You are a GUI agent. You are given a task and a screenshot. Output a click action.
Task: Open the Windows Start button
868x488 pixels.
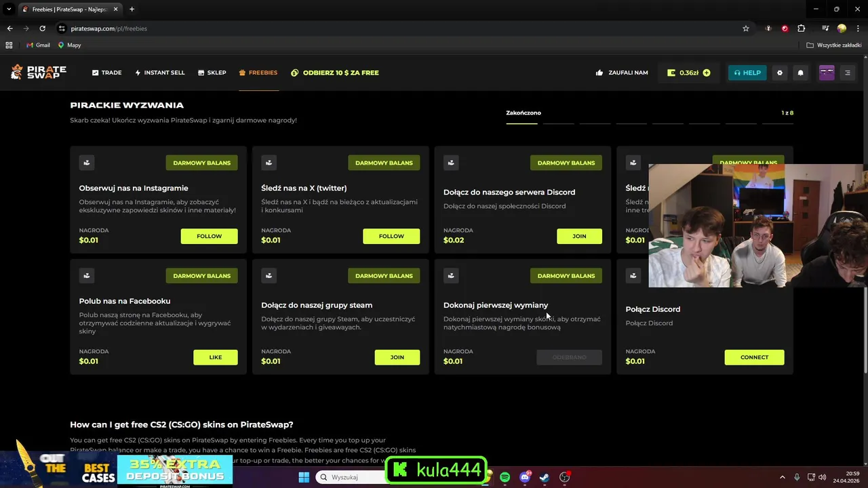coord(304,477)
